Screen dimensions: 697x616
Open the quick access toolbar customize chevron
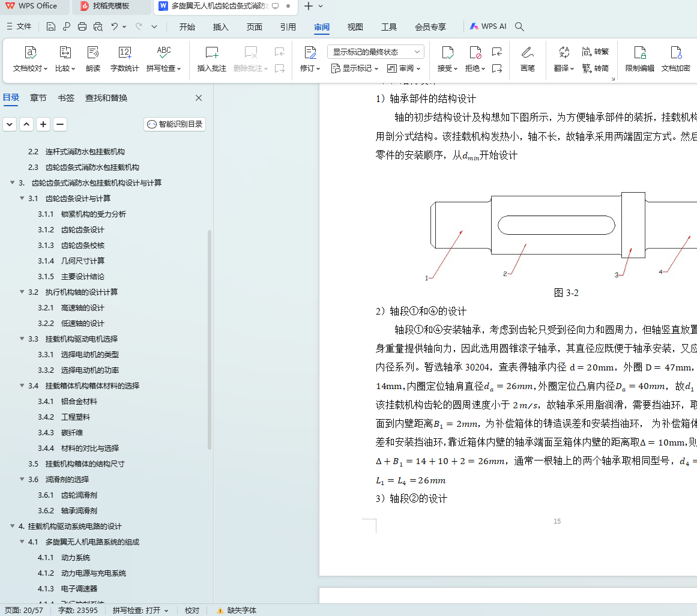pyautogui.click(x=154, y=26)
